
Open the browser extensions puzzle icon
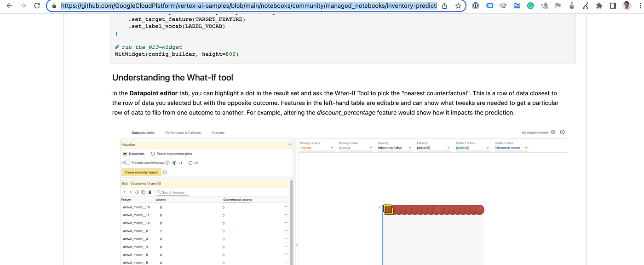tap(599, 6)
